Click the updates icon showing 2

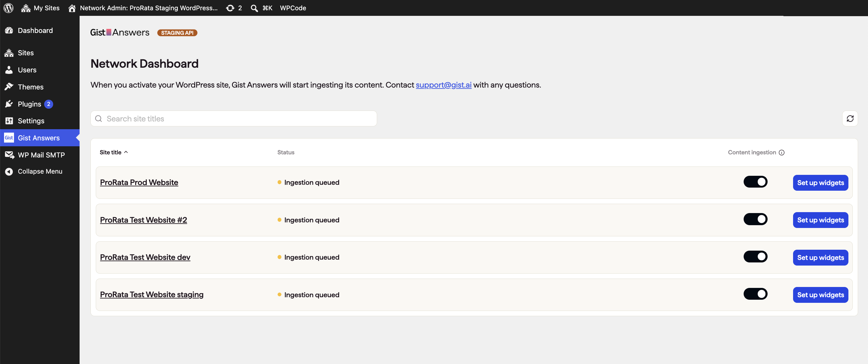(234, 8)
